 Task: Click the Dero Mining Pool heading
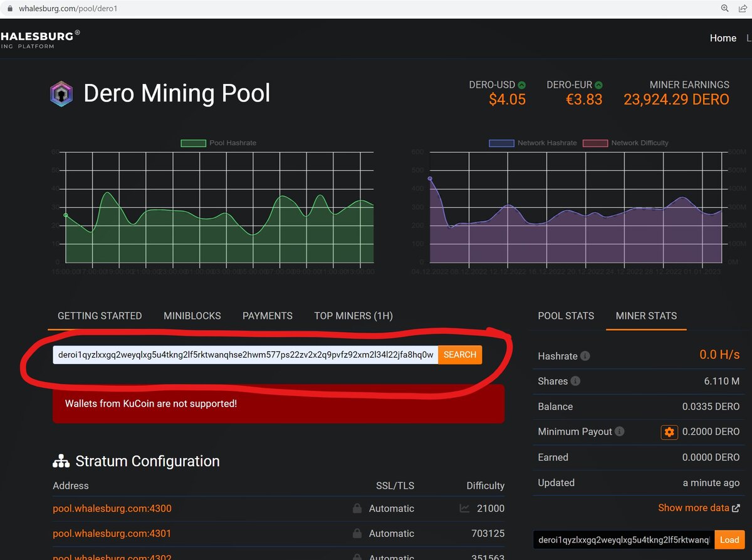[x=177, y=93]
